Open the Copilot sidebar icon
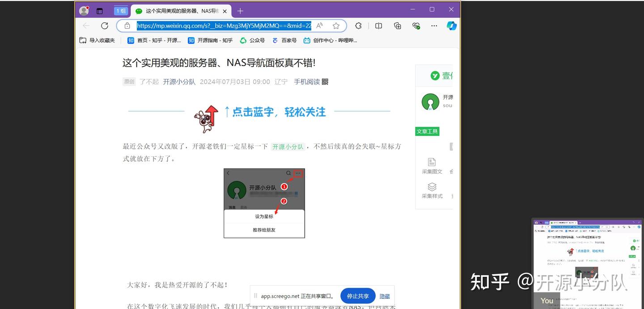This screenshot has height=309, width=644. pyautogui.click(x=452, y=26)
